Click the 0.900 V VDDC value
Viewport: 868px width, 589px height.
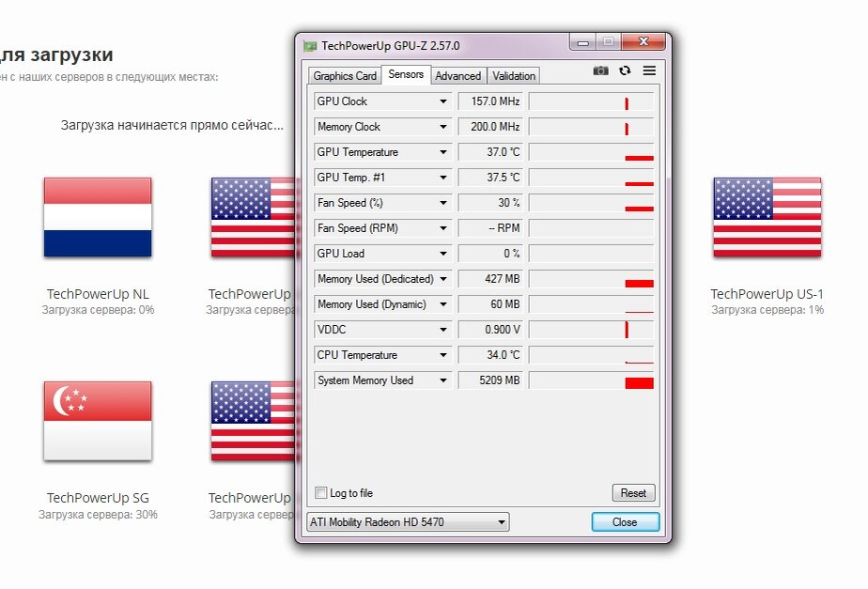point(490,330)
